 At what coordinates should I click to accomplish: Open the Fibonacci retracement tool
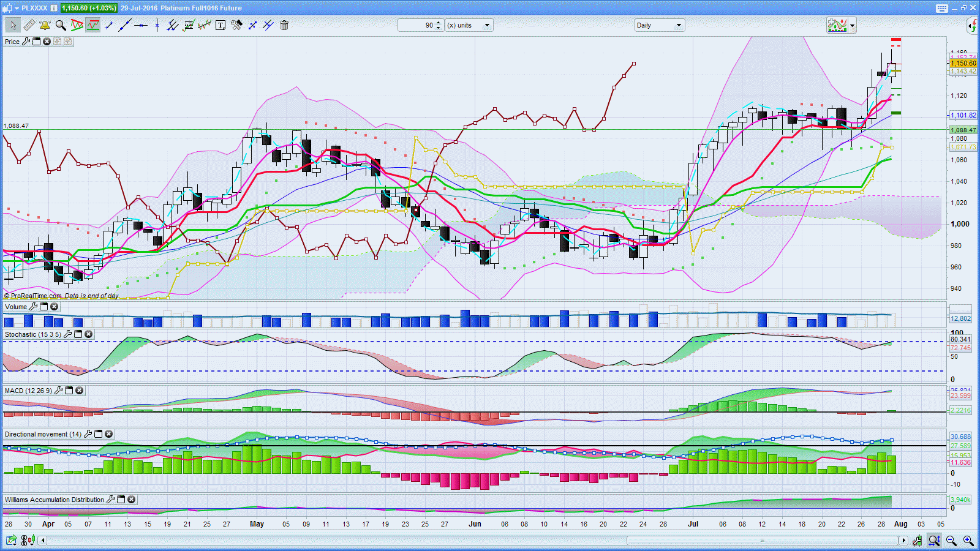tap(189, 25)
